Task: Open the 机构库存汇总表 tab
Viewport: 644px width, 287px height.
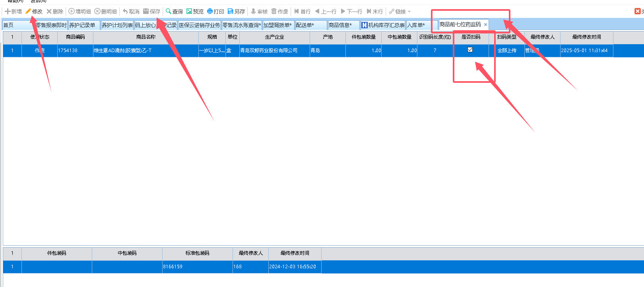Action: pos(383,25)
